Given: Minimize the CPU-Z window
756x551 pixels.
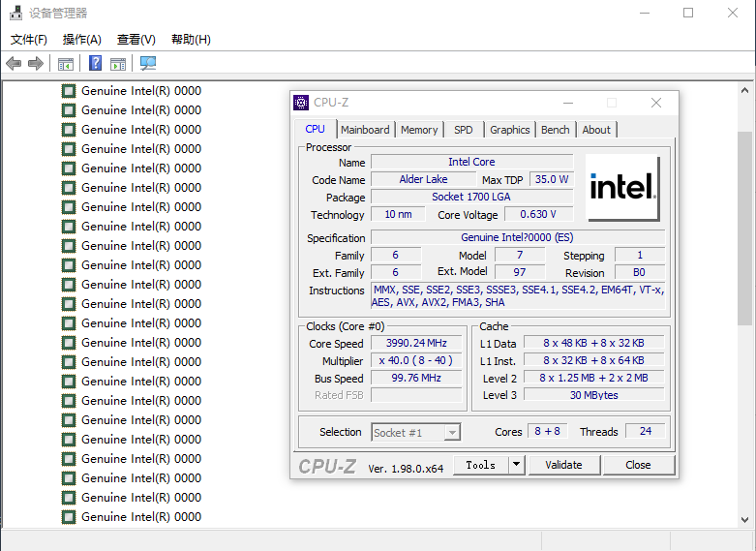Looking at the screenshot, I should point(568,103).
